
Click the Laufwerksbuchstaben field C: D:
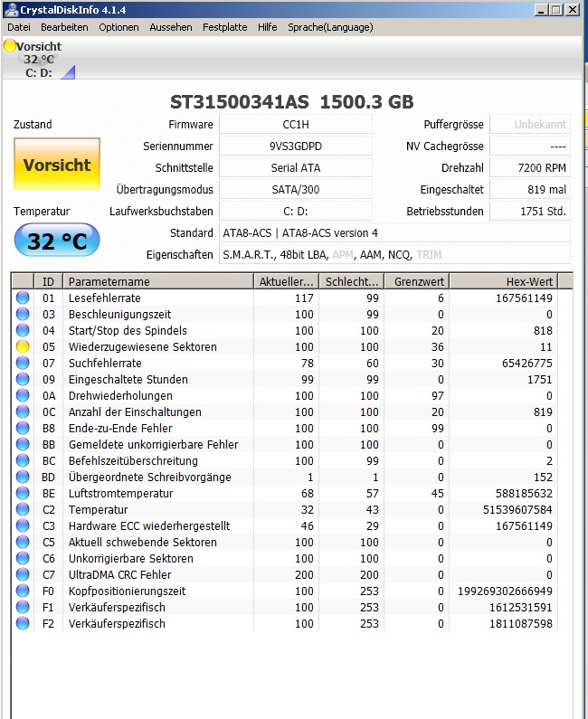(296, 211)
